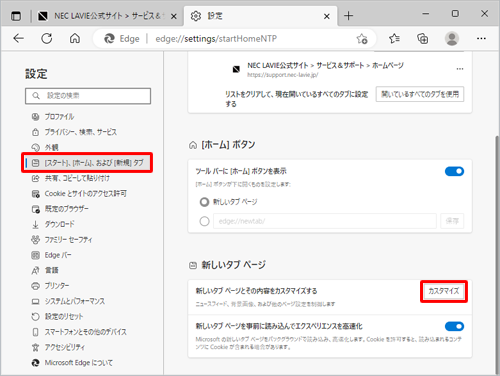This screenshot has height=376, width=500.
Task: Open the Home button in toolbar
Action: (75, 39)
